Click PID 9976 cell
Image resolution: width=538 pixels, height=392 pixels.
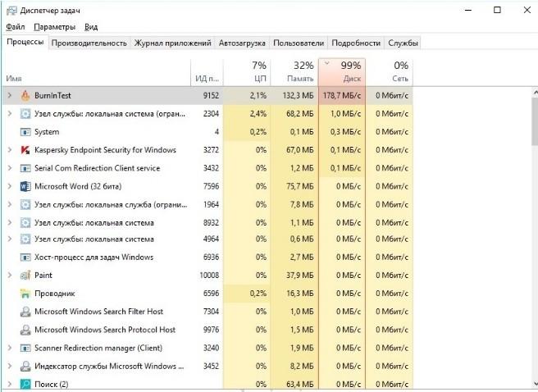pos(211,330)
